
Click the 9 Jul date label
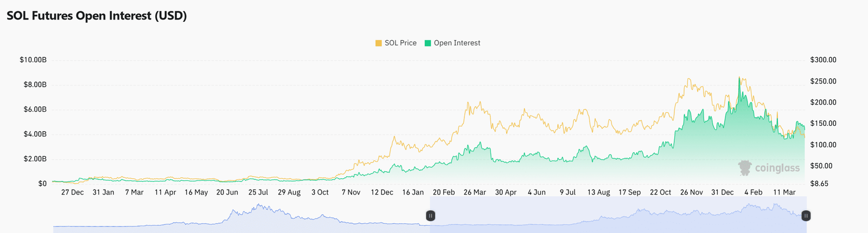[x=567, y=192]
